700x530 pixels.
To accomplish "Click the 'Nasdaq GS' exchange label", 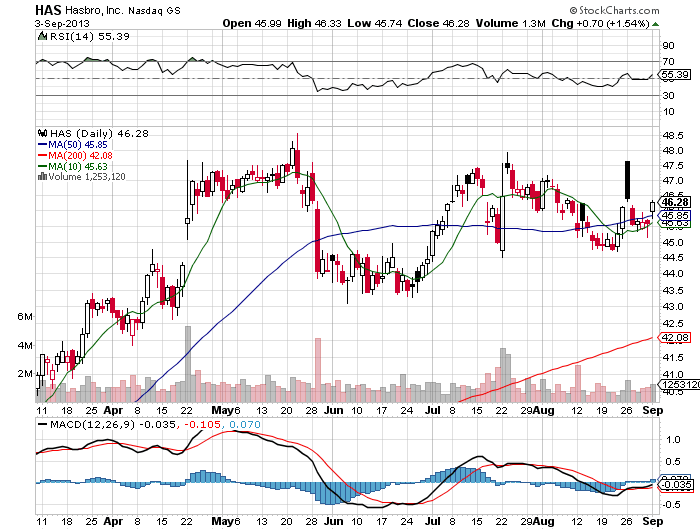I will point(154,10).
